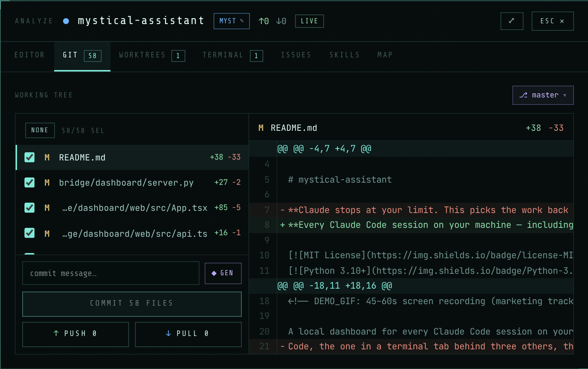Click the README.md diff header title

tap(294, 128)
